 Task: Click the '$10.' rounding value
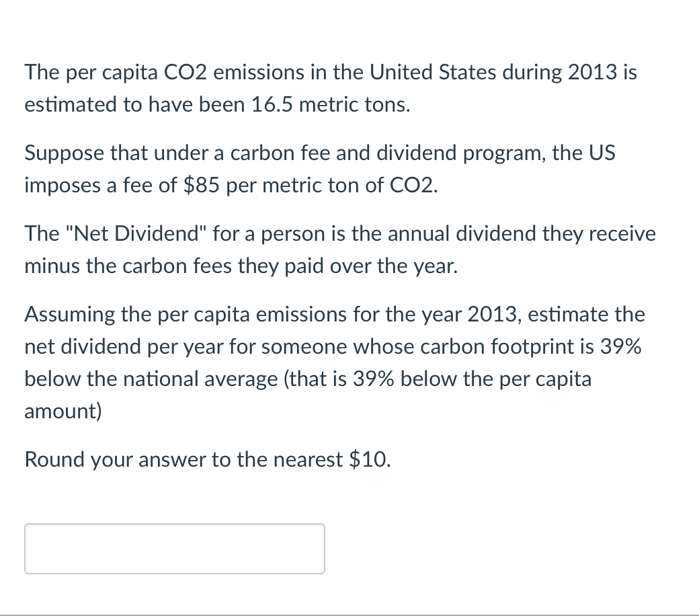[x=370, y=460]
